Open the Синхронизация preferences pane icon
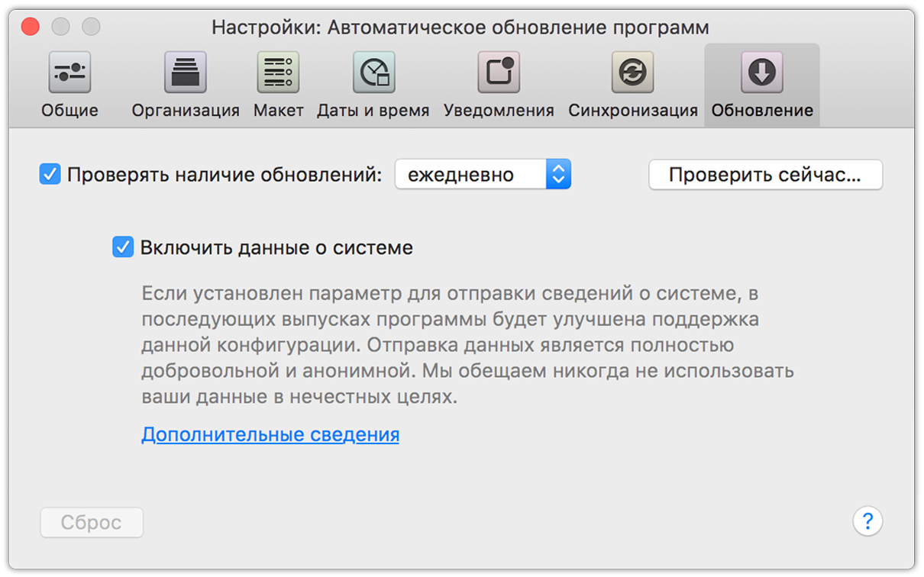Image resolution: width=924 pixels, height=577 pixels. point(633,73)
